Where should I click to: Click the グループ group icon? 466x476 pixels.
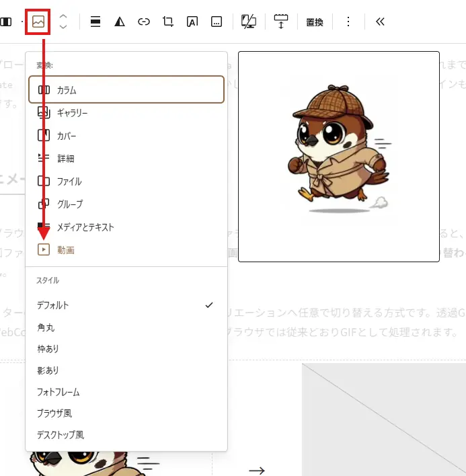pyautogui.click(x=44, y=204)
